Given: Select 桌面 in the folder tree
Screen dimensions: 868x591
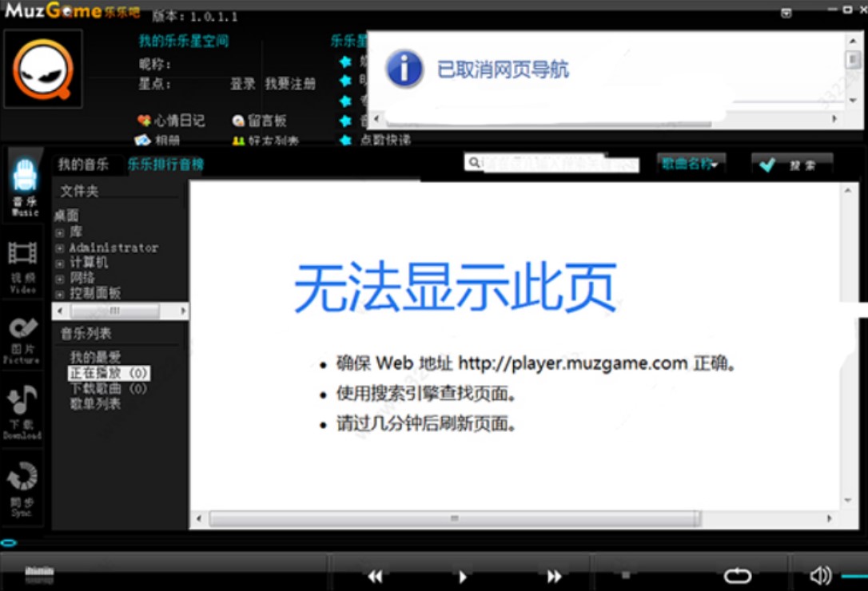Looking at the screenshot, I should pyautogui.click(x=66, y=216).
